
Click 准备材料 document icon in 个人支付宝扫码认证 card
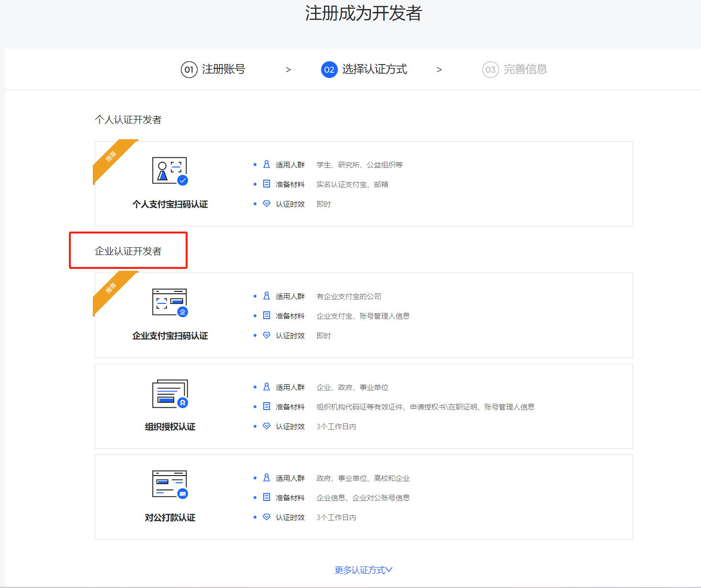pos(267,184)
